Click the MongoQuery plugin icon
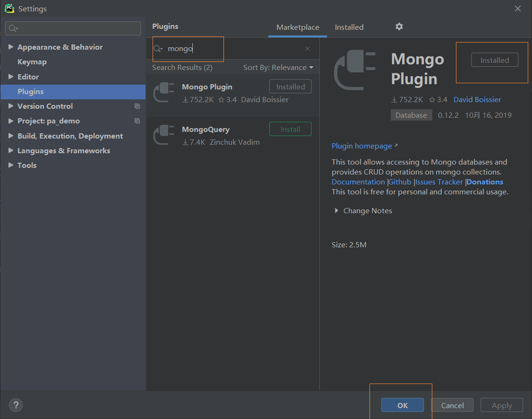Image resolution: width=532 pixels, height=419 pixels. tap(163, 135)
